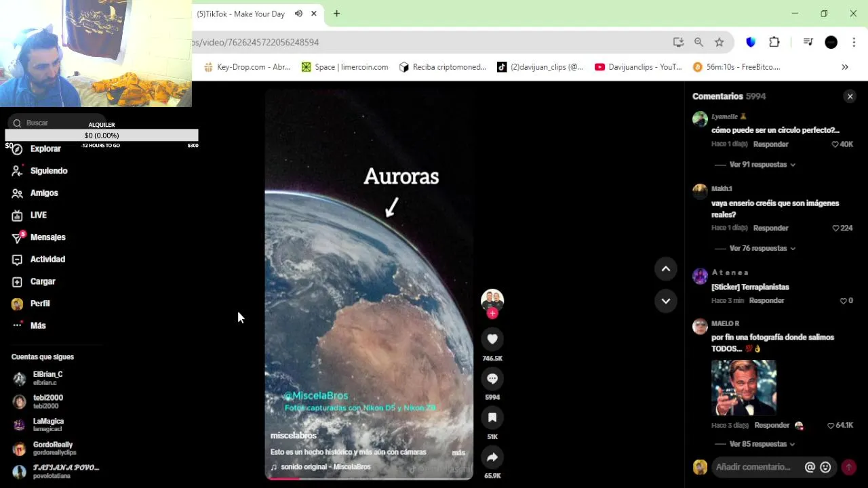Open GordoReally followed account
Screen dimensions: 868x488
click(x=53, y=448)
